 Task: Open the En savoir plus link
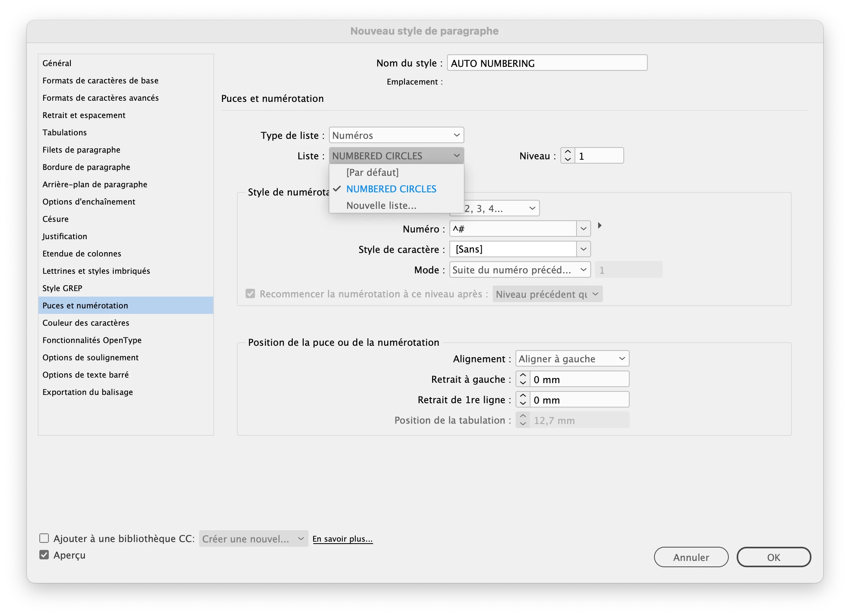342,539
